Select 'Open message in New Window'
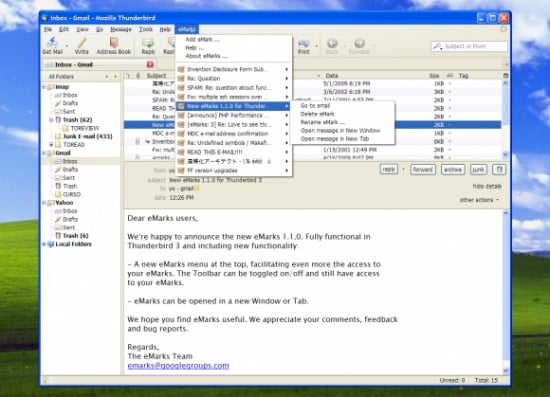This screenshot has width=550, height=397. [340, 130]
